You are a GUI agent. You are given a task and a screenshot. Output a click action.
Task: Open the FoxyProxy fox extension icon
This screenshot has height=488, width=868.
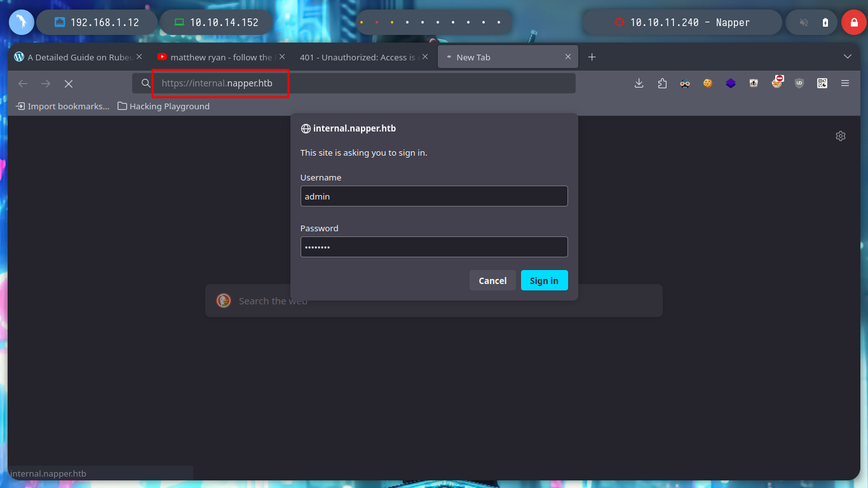pyautogui.click(x=776, y=83)
